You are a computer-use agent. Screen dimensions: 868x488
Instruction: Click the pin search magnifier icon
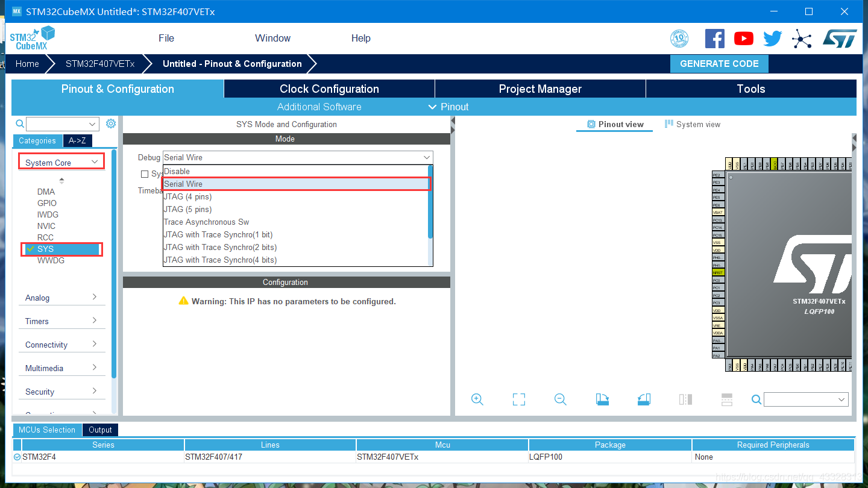pyautogui.click(x=756, y=399)
